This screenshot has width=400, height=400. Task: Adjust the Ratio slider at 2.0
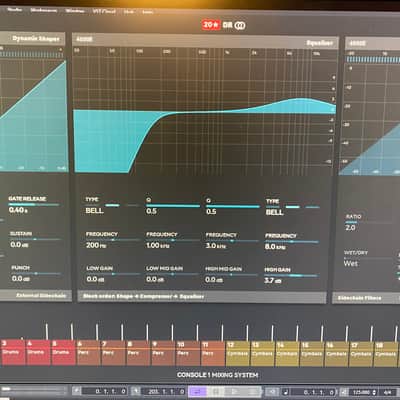(x=369, y=222)
